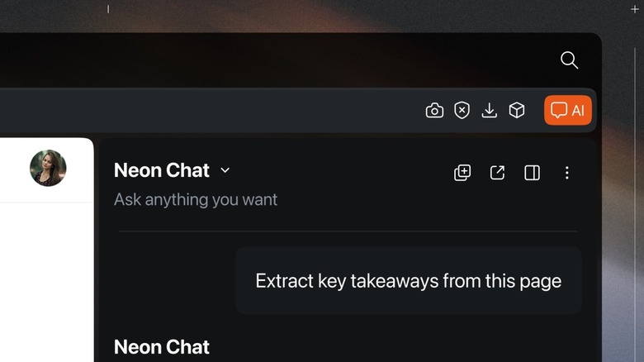
Task: Click the profile avatar picture
Action: coord(48,168)
